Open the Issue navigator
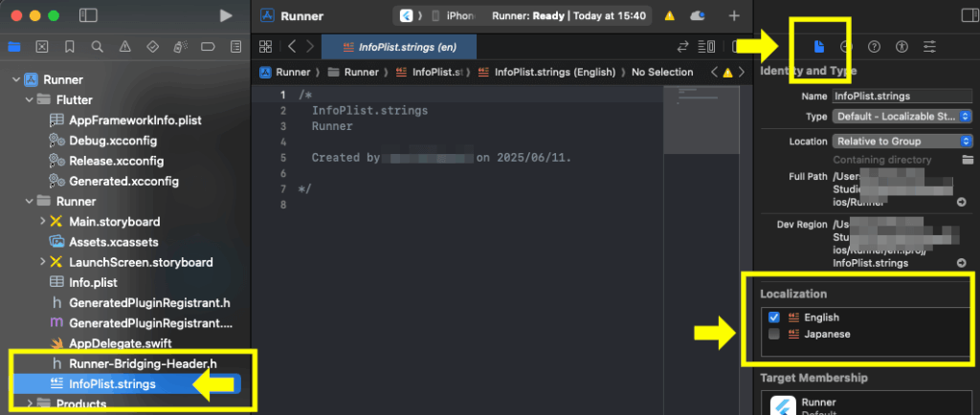This screenshot has width=980, height=415. tap(125, 47)
